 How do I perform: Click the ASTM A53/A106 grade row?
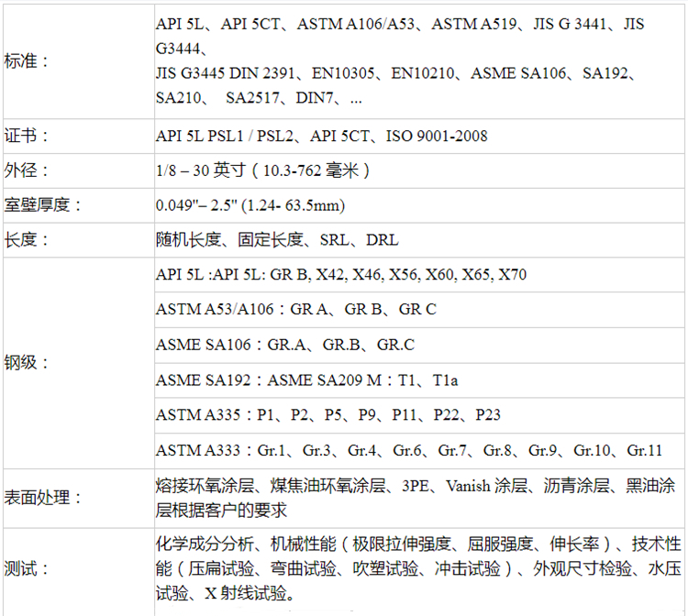295,310
